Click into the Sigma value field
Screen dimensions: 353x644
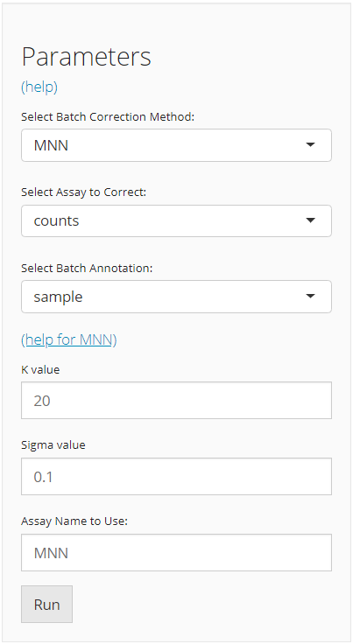[176, 476]
